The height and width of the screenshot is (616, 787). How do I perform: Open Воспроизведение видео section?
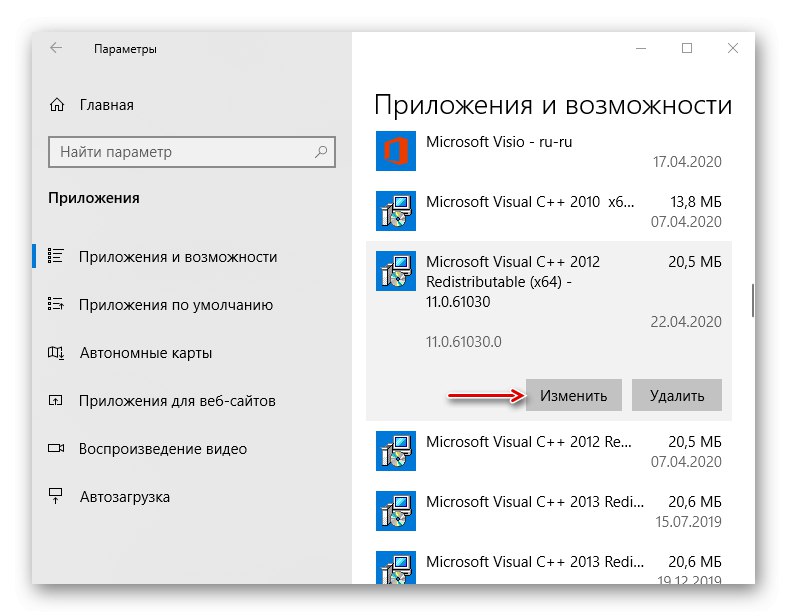[163, 449]
